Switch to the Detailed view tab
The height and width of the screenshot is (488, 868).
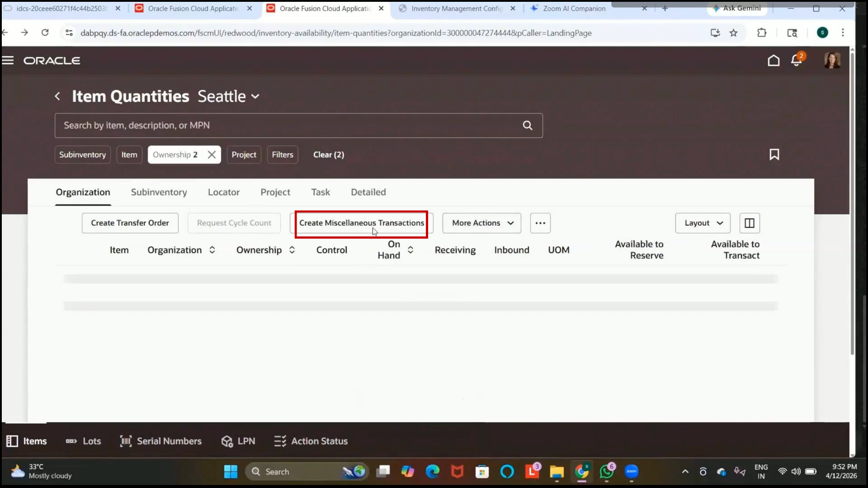(x=368, y=192)
